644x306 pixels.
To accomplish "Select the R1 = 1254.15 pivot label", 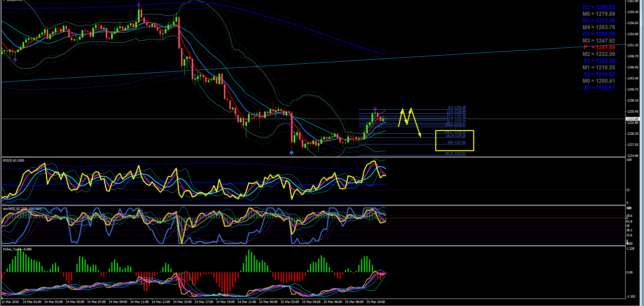I will 599,34.
